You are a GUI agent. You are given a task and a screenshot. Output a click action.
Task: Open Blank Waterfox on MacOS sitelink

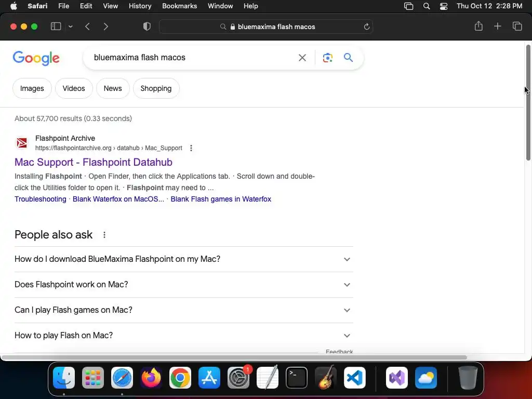(118, 199)
